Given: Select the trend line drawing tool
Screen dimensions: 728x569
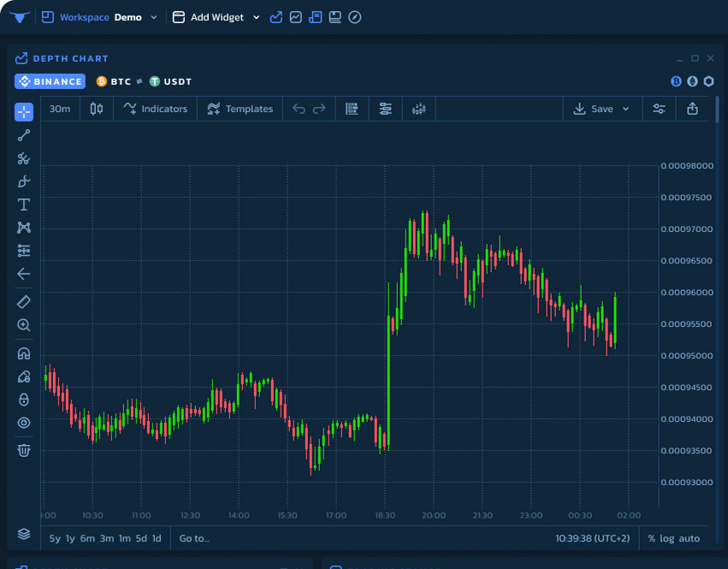Looking at the screenshot, I should click(x=24, y=135).
